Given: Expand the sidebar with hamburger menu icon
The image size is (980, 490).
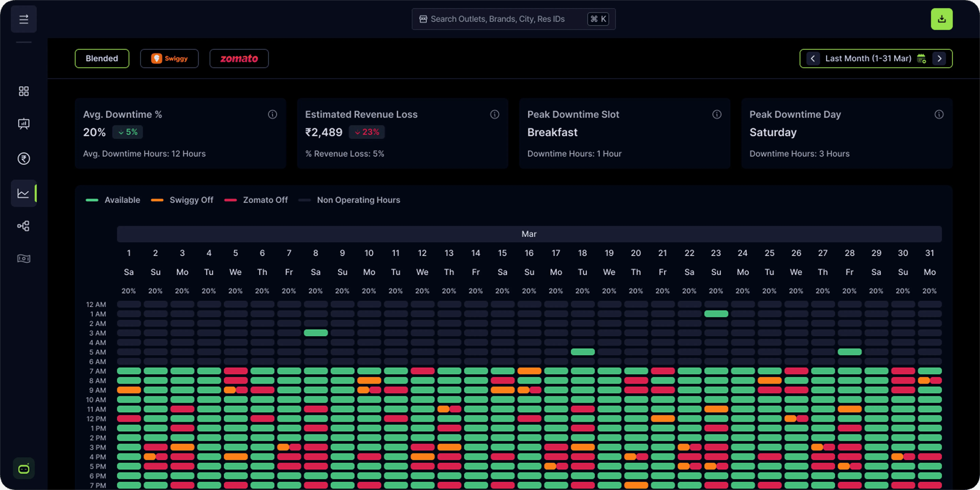Looking at the screenshot, I should point(24,19).
